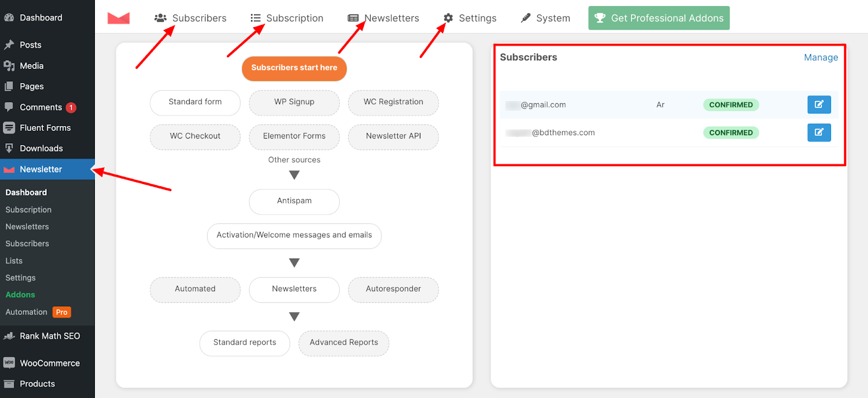Click the WooCommerce icon in the sidebar
The height and width of the screenshot is (398, 868).
(x=9, y=363)
